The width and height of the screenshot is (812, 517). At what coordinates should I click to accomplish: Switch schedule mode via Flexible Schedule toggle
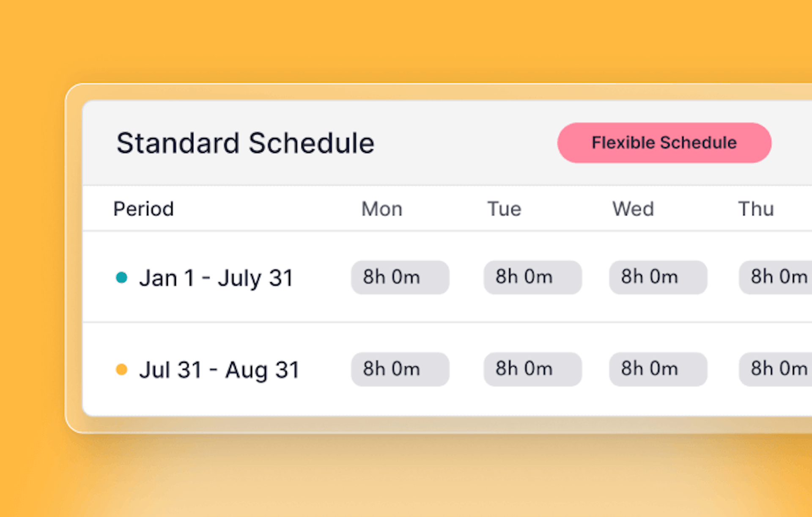(x=664, y=143)
